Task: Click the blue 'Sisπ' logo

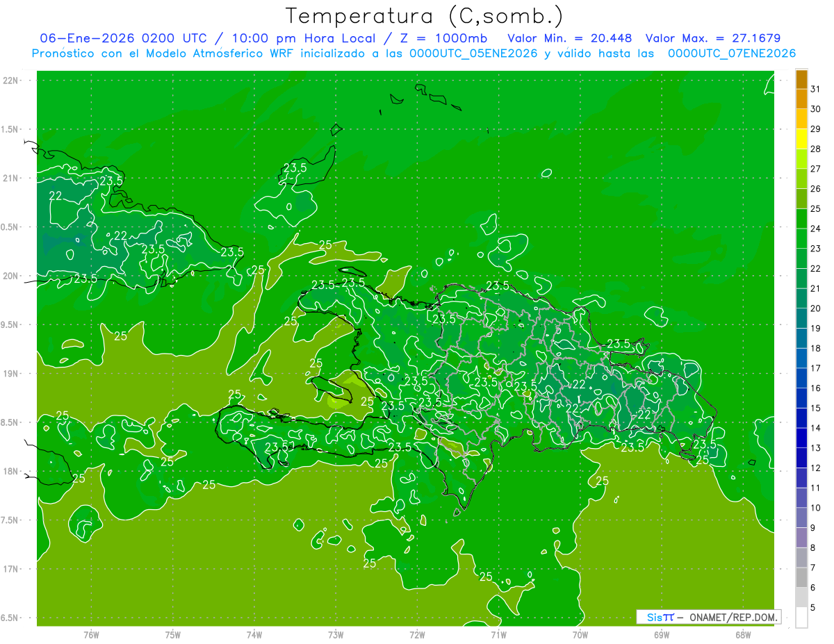Action: click(660, 617)
